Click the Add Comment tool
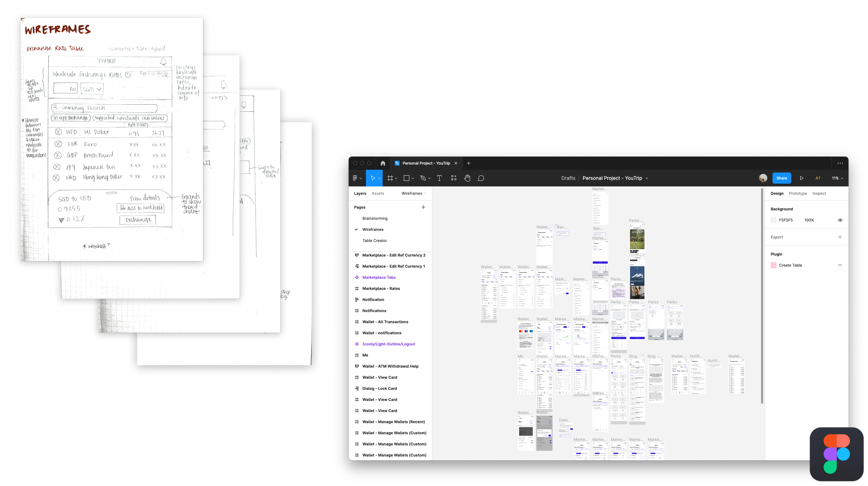The height and width of the screenshot is (486, 868). [481, 178]
